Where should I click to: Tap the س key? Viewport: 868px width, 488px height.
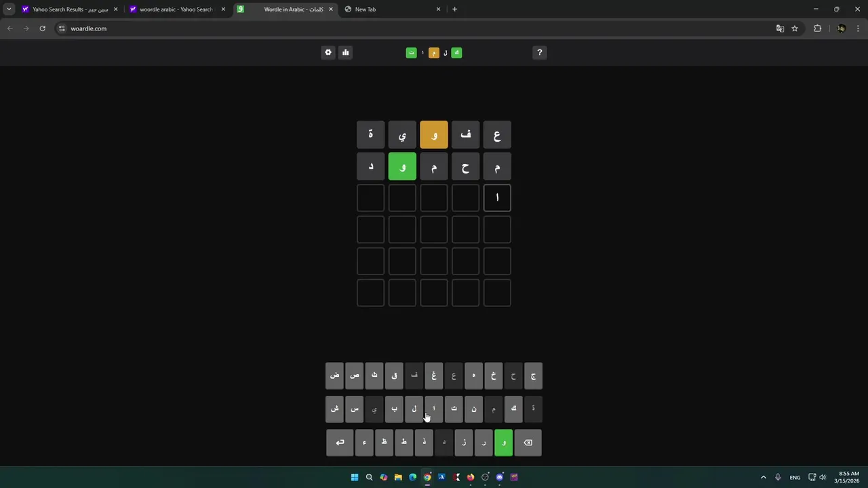355,409
